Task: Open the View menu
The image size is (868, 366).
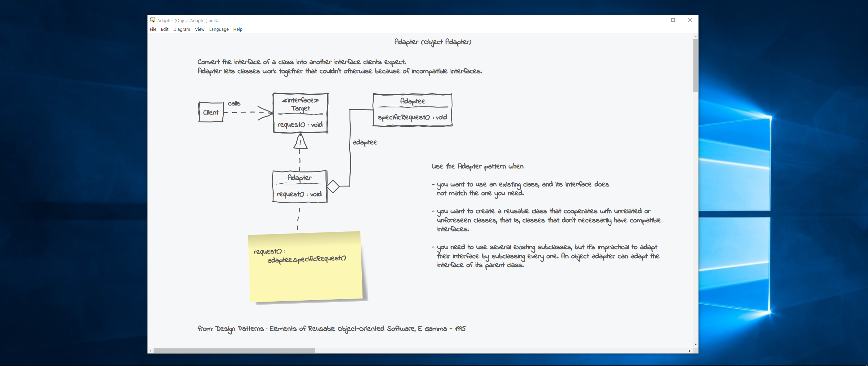Action: click(x=199, y=29)
